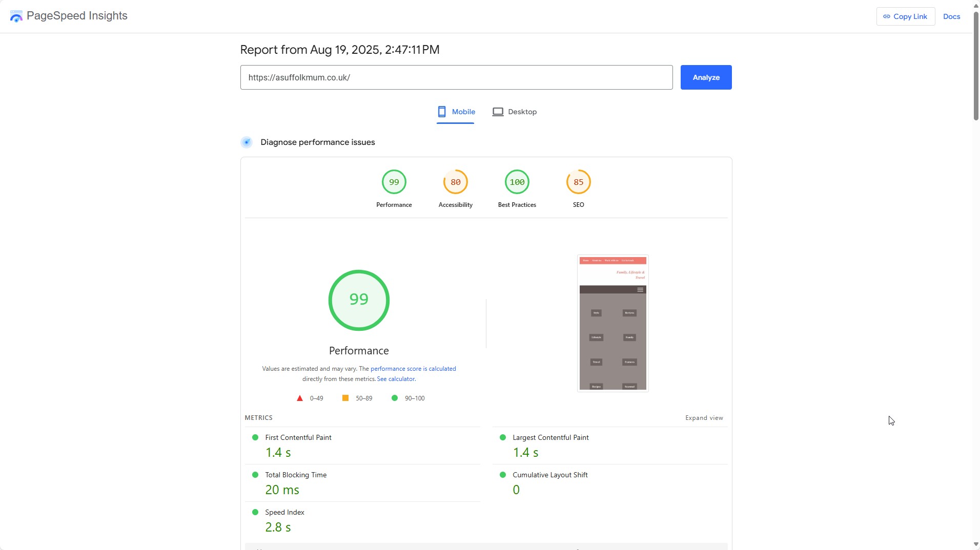Viewport: 980px width, 550px height.
Task: Click the green dot beside Largest Contentful Paint
Action: point(503,437)
